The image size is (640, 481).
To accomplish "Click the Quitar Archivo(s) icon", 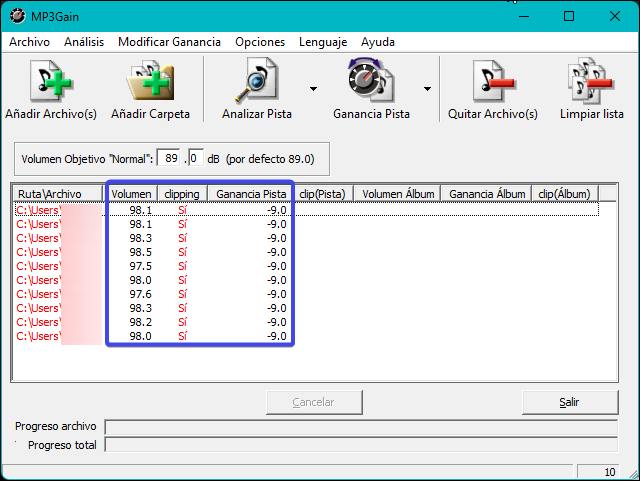I will pyautogui.click(x=493, y=81).
